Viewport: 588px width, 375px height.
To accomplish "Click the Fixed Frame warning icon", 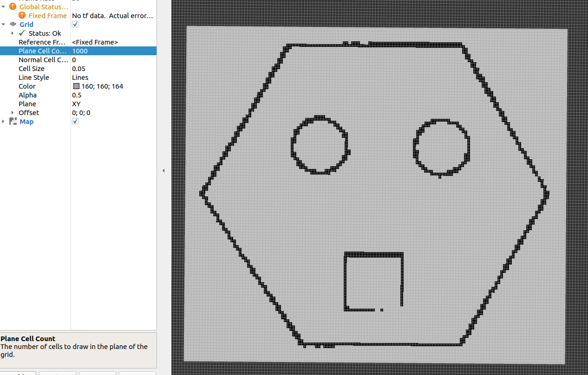I will [22, 15].
